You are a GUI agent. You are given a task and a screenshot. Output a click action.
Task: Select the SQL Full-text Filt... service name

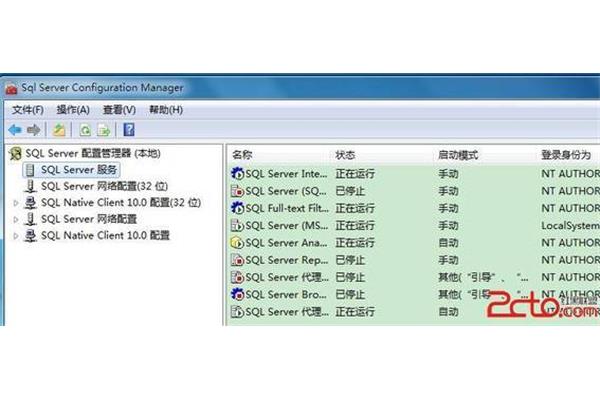tap(287, 208)
